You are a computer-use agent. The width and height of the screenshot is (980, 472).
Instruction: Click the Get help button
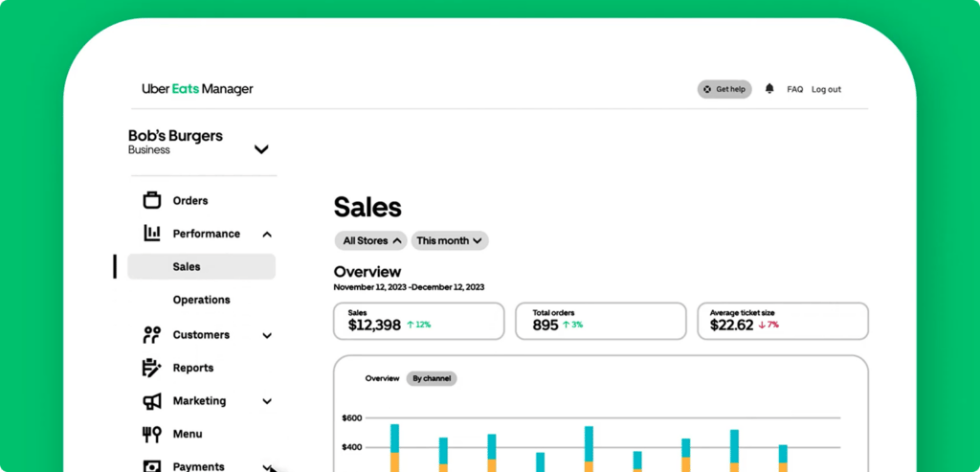pos(724,89)
